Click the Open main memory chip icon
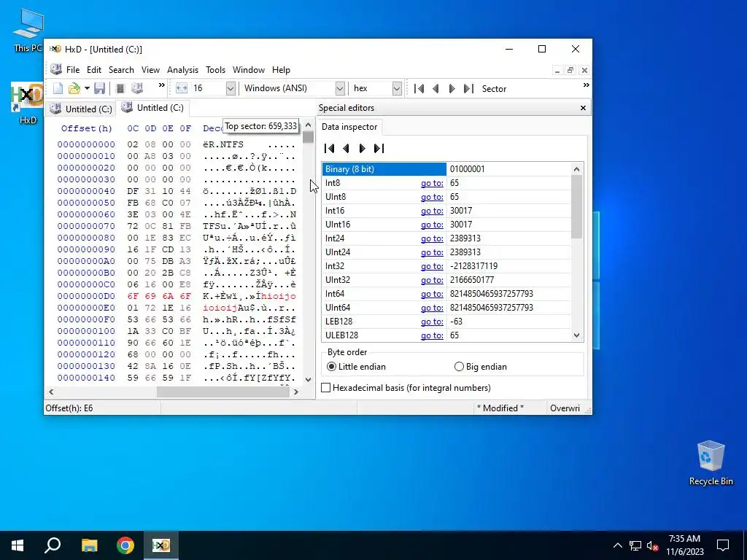 120,88
